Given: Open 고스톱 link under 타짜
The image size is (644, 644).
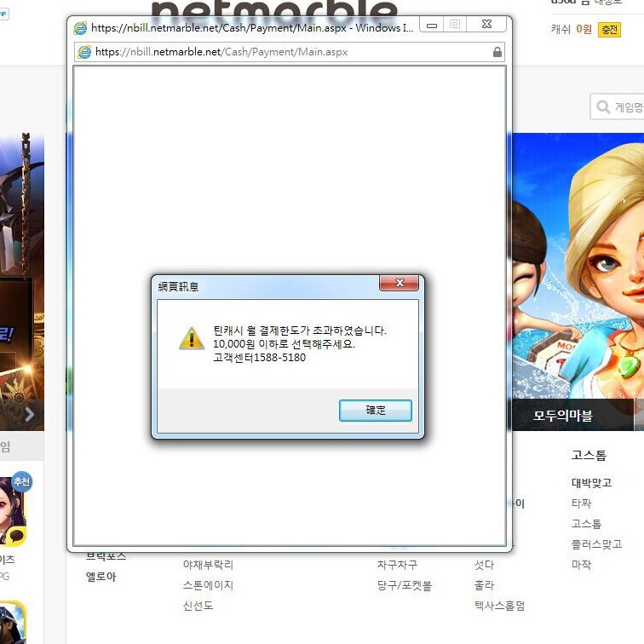Looking at the screenshot, I should click(586, 524).
